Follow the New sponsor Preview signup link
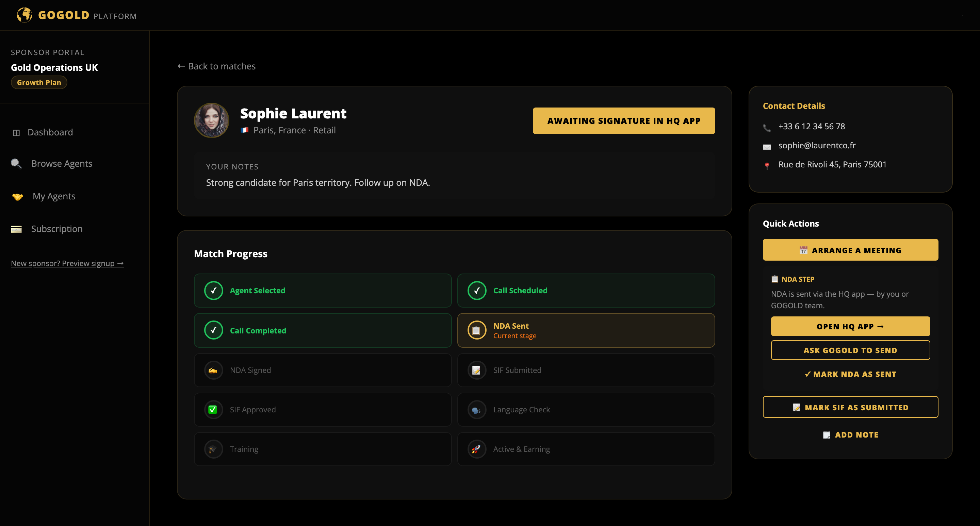Screen dimensions: 980x526 click(67, 263)
